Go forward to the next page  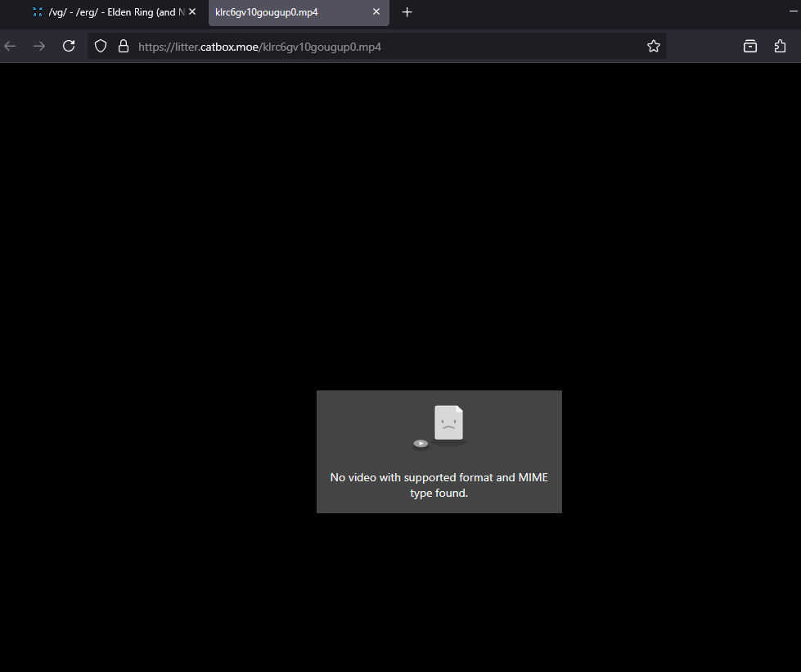[x=38, y=47]
